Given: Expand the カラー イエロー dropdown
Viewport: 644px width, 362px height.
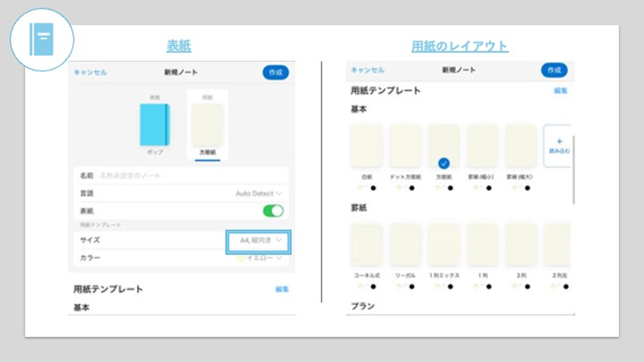Looking at the screenshot, I should click(x=259, y=258).
